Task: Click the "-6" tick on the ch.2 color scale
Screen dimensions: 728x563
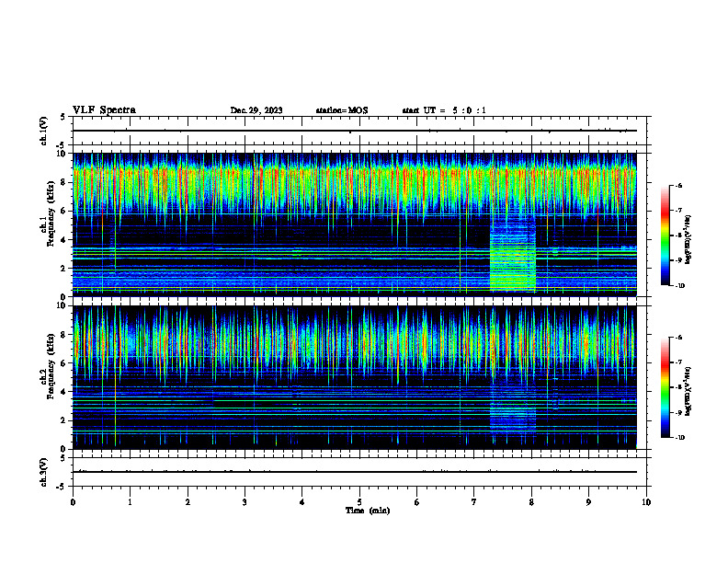Action: [x=678, y=338]
